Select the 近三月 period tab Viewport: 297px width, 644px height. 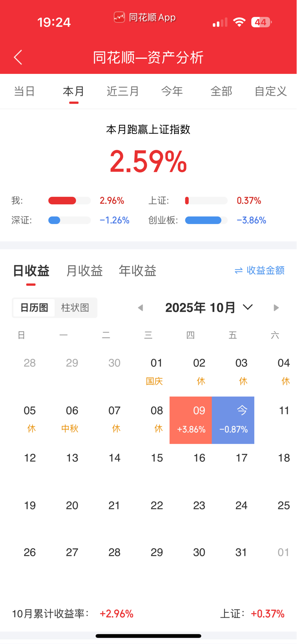tap(123, 91)
